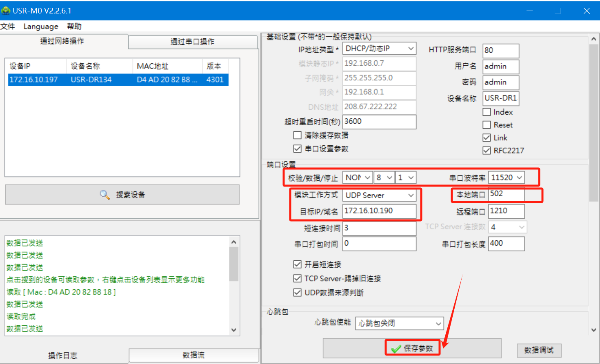The height and width of the screenshot is (364, 600).
Task: Switch to the 通过串口操作 tab
Action: (193, 42)
